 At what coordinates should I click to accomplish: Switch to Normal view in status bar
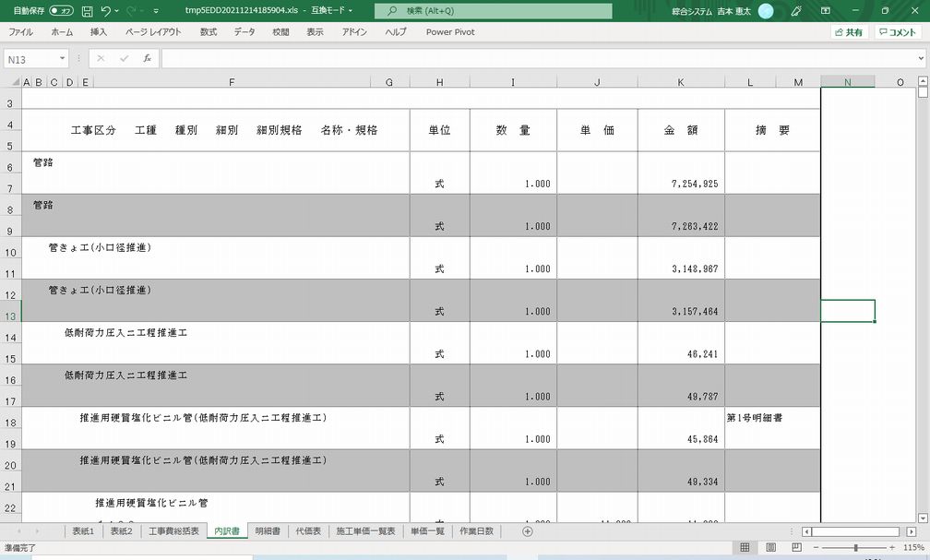pos(745,548)
